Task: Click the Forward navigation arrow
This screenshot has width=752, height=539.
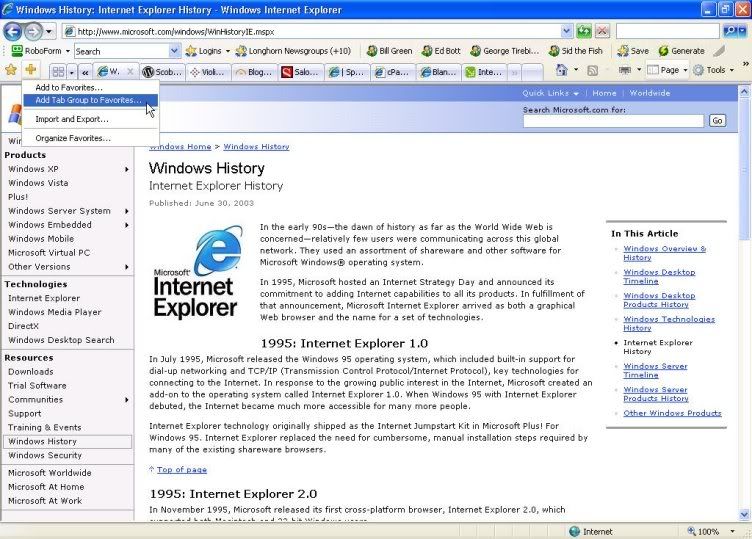Action: point(33,32)
